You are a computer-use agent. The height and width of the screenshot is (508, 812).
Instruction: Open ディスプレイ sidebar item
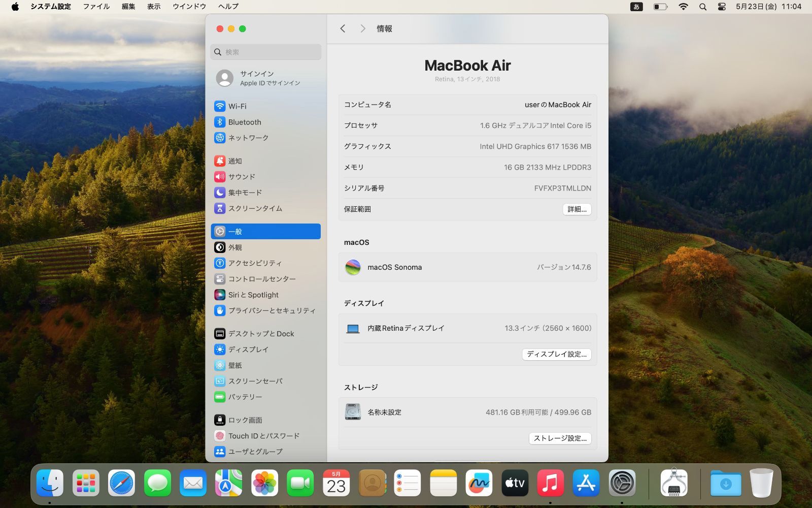click(265, 350)
